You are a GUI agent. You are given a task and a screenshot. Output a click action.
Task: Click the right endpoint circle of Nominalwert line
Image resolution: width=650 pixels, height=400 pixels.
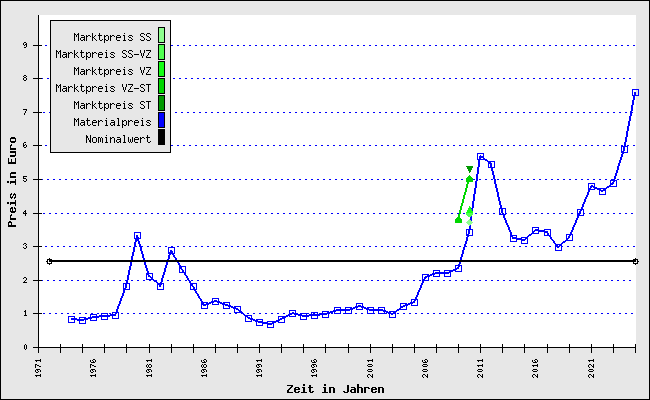[635, 261]
